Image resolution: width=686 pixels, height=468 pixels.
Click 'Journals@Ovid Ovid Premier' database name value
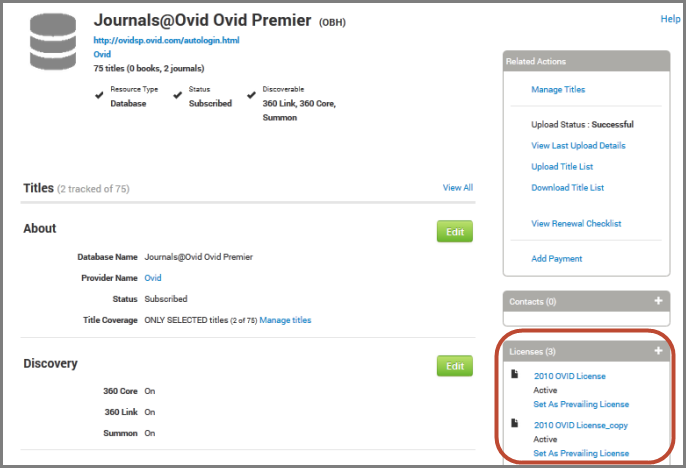point(199,257)
